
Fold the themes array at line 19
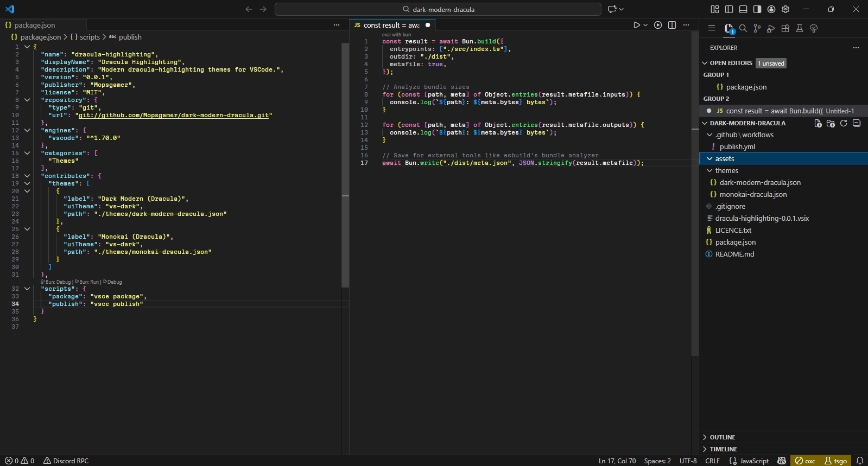27,183
